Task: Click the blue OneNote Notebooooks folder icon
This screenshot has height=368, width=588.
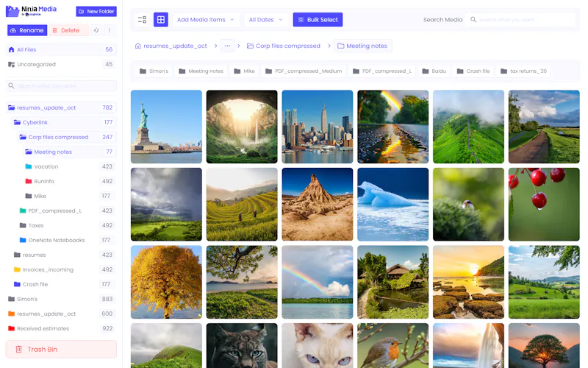Action: click(23, 240)
